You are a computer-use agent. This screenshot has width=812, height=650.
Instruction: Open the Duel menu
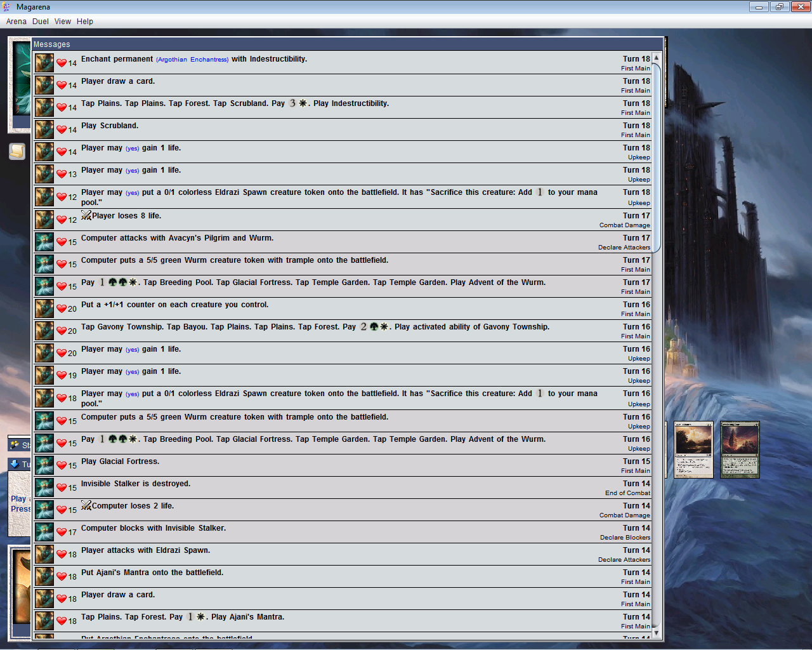coord(41,22)
